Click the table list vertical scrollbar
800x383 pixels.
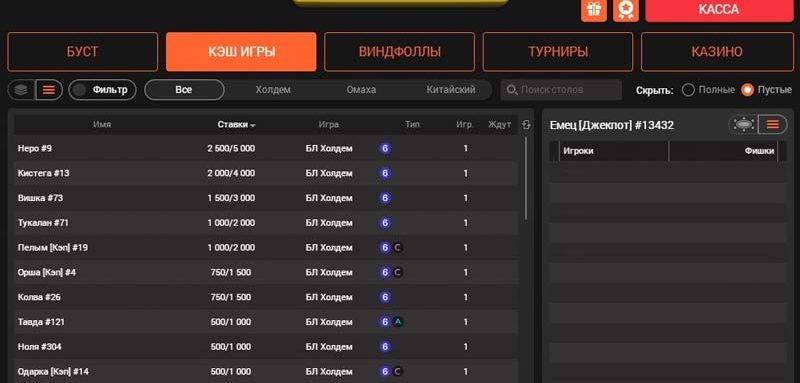[526, 178]
